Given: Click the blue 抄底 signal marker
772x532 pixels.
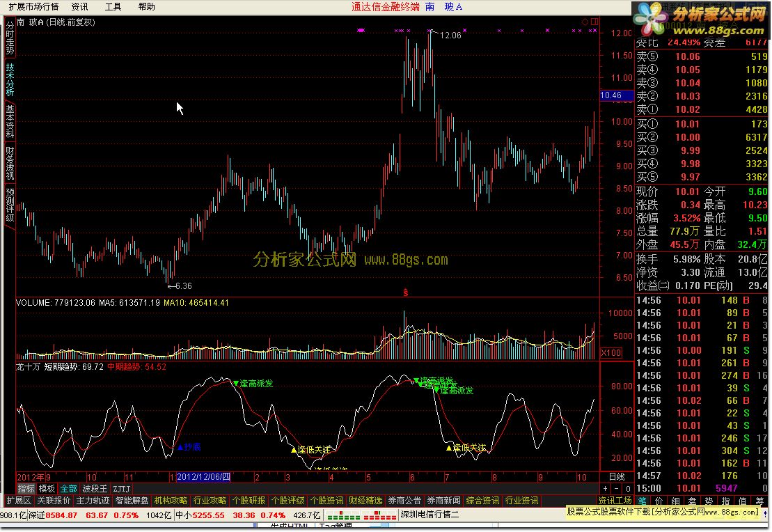Looking at the screenshot, I should coord(189,447).
